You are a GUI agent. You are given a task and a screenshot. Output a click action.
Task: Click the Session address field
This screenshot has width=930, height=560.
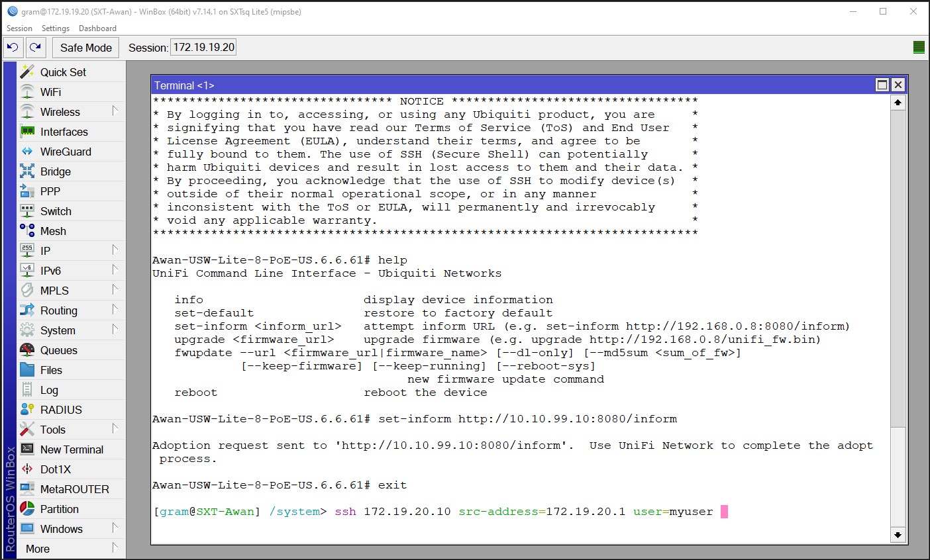[203, 47]
